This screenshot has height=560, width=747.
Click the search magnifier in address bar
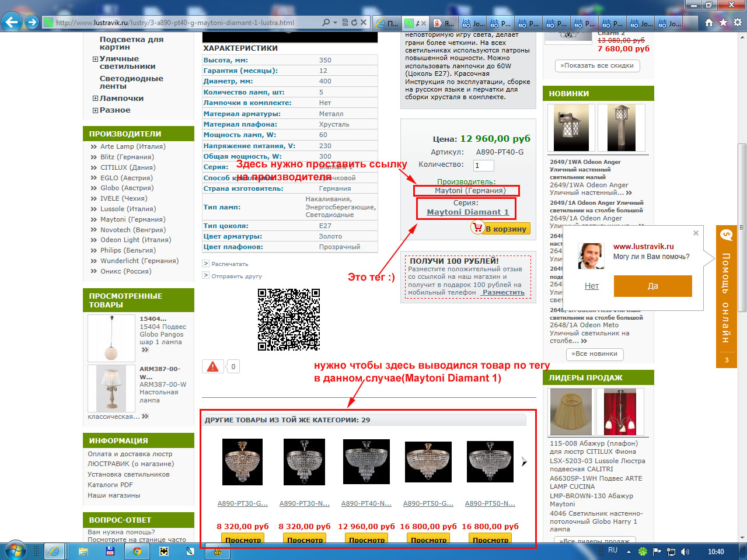(326, 22)
